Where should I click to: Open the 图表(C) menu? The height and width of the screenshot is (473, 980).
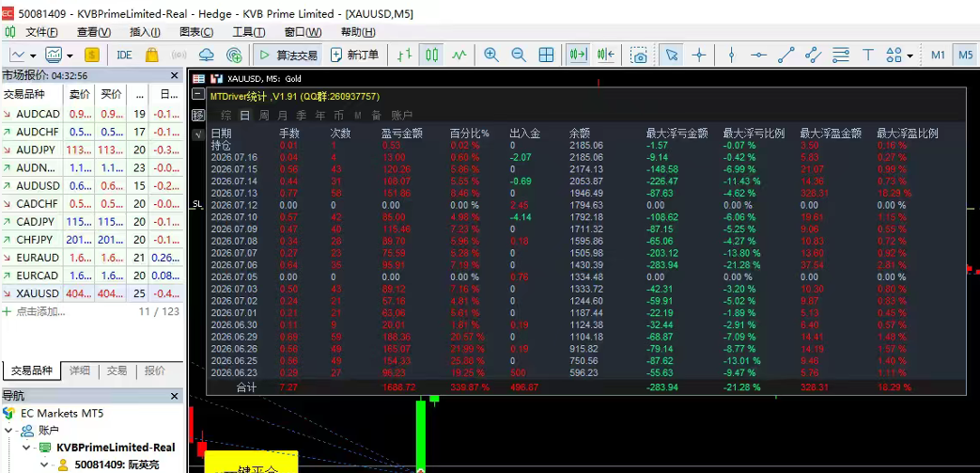click(196, 32)
